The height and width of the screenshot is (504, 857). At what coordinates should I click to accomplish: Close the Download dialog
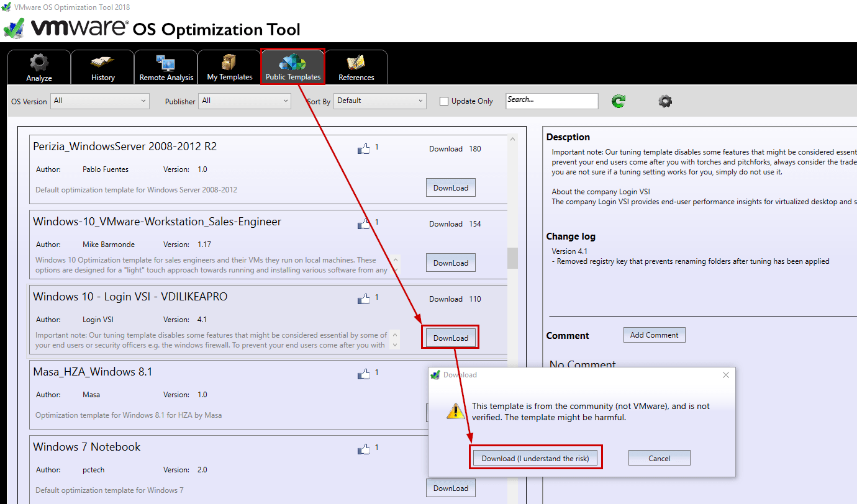click(x=726, y=375)
